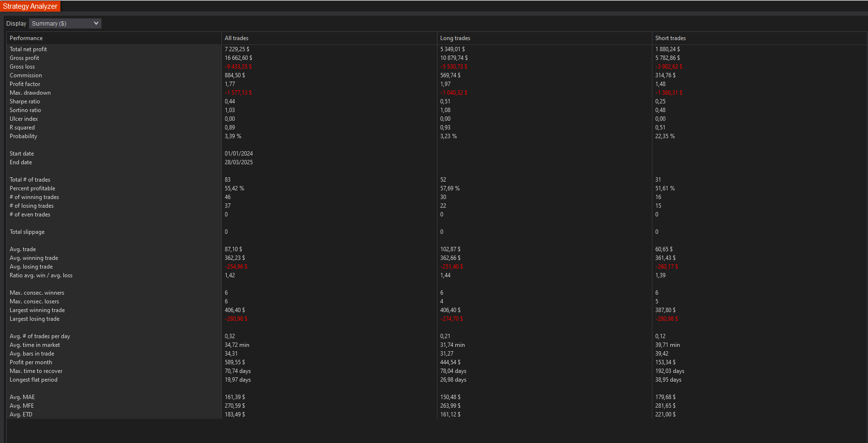The height and width of the screenshot is (443, 868).
Task: Select the Total net profit row label
Action: 28,49
